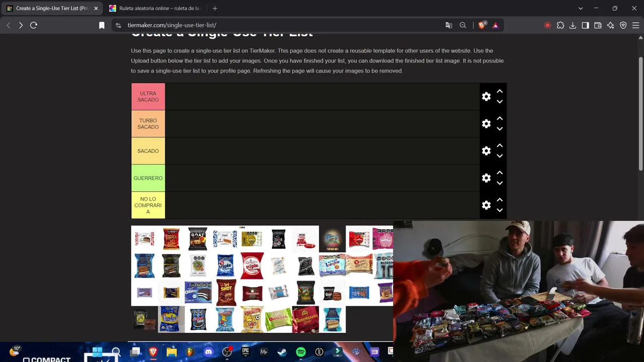The image size is (644, 362).
Task: Open the browser main menu
Action: pyautogui.click(x=635, y=25)
